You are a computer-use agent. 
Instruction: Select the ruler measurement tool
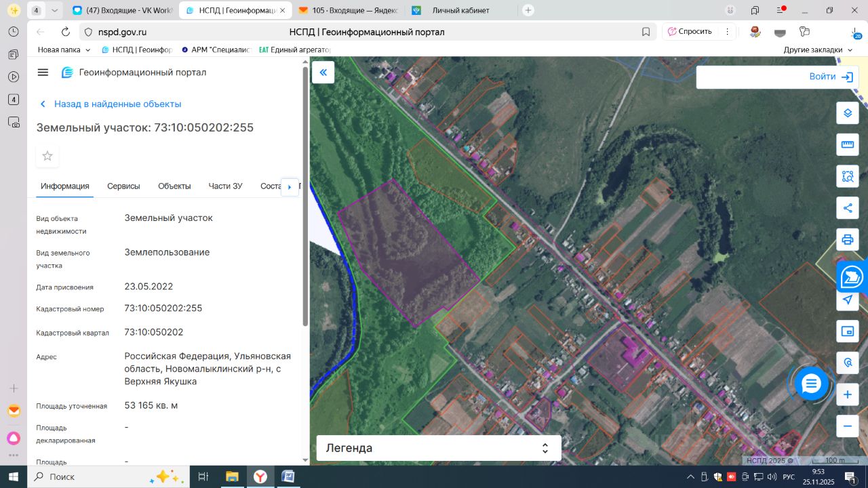tap(848, 144)
